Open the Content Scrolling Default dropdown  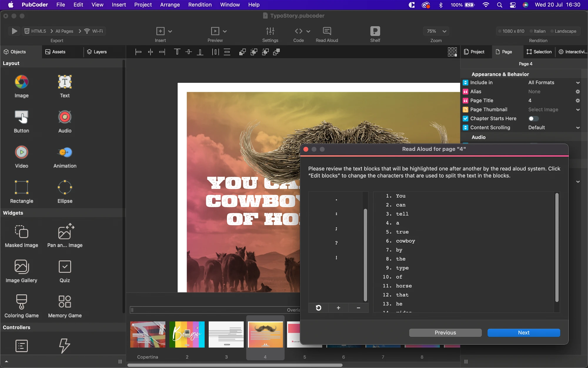(x=554, y=128)
